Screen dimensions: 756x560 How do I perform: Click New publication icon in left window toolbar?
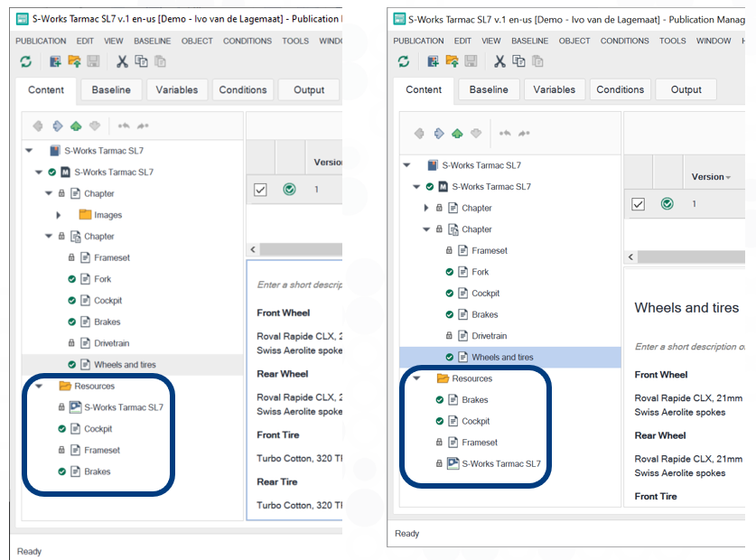click(55, 61)
